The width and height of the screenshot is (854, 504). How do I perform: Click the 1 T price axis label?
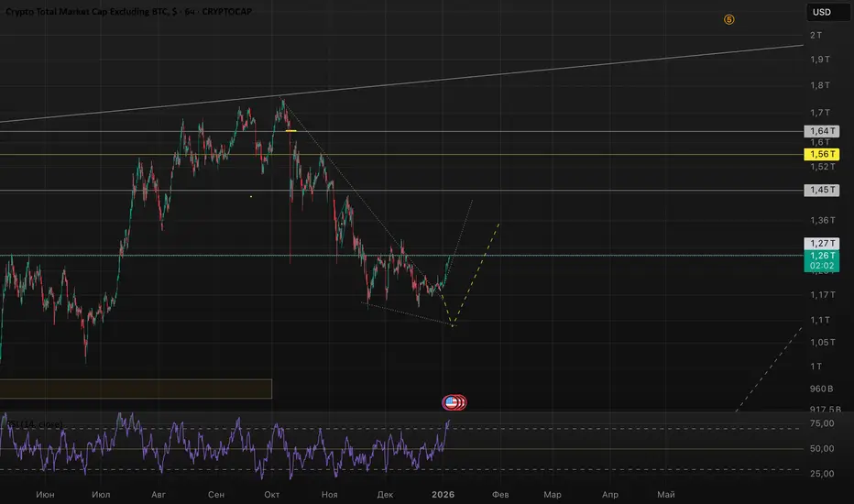coord(816,367)
